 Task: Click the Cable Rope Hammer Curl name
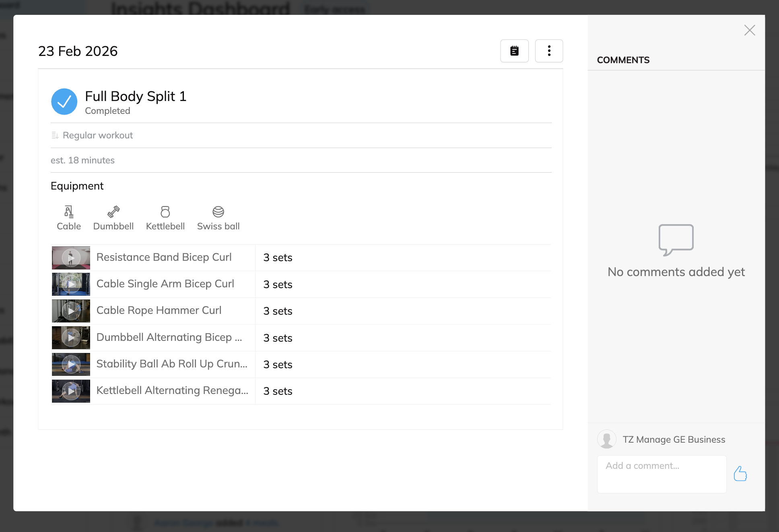point(159,310)
